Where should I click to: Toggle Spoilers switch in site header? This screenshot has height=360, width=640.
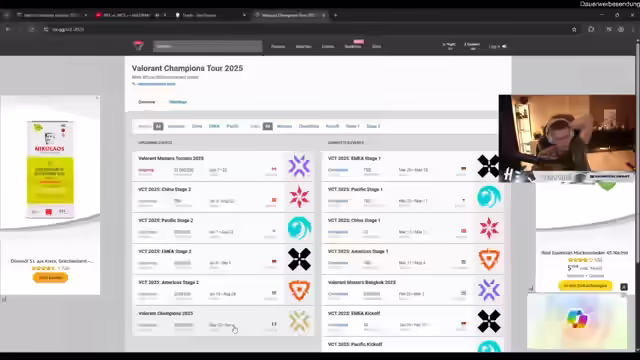click(x=472, y=46)
